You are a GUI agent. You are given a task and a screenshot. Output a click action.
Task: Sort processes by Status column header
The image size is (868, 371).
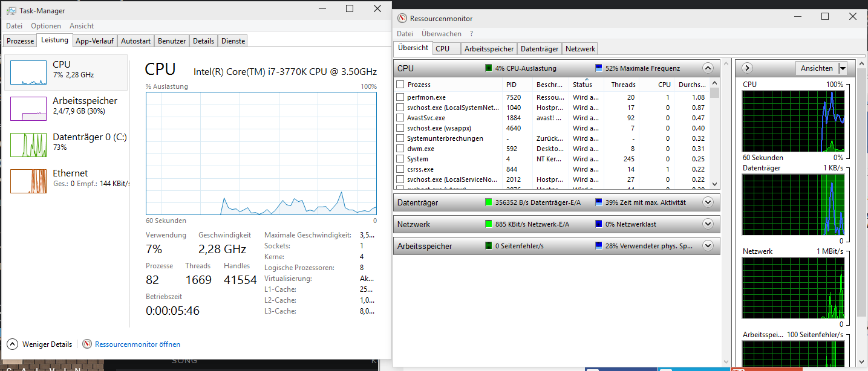(x=586, y=85)
